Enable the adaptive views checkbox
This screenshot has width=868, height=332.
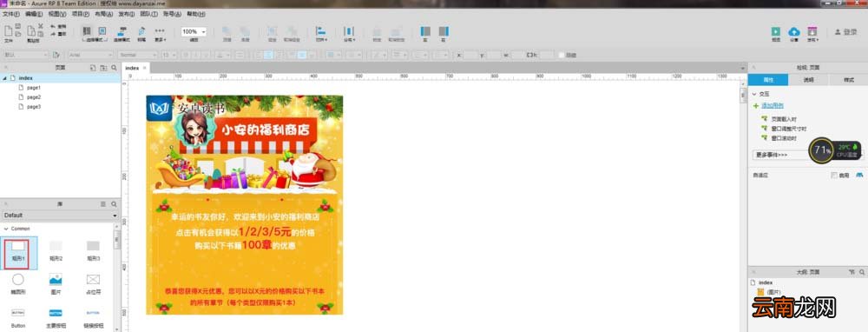point(834,176)
